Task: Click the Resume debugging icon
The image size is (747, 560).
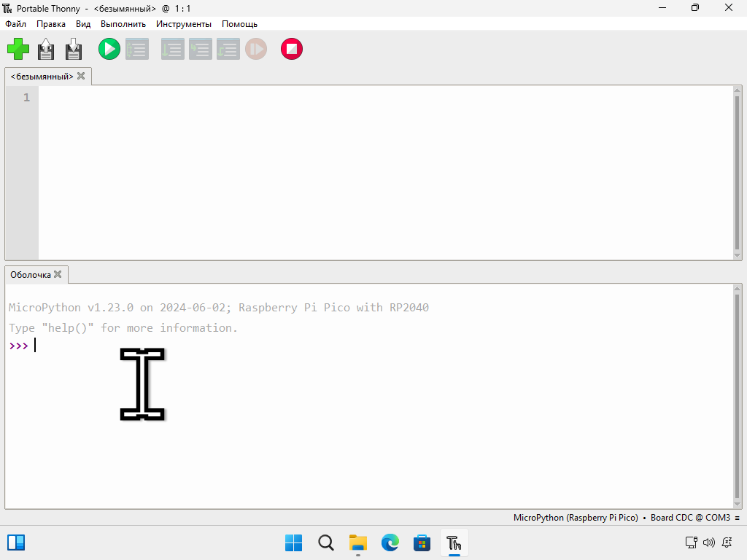Action: coord(256,49)
